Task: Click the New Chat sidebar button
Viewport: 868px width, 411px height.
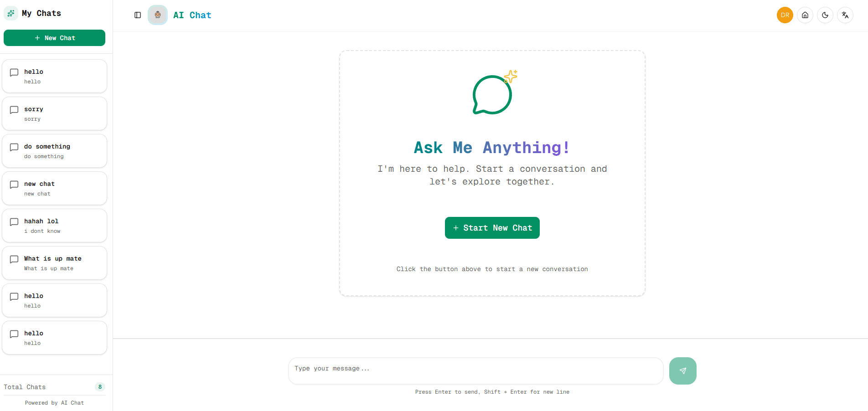Action: click(54, 38)
